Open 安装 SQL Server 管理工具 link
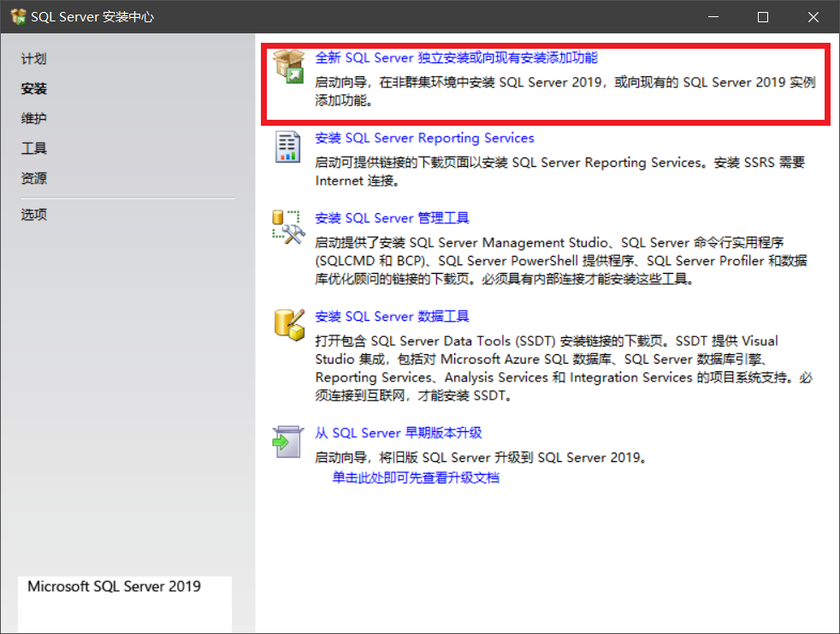 point(392,218)
